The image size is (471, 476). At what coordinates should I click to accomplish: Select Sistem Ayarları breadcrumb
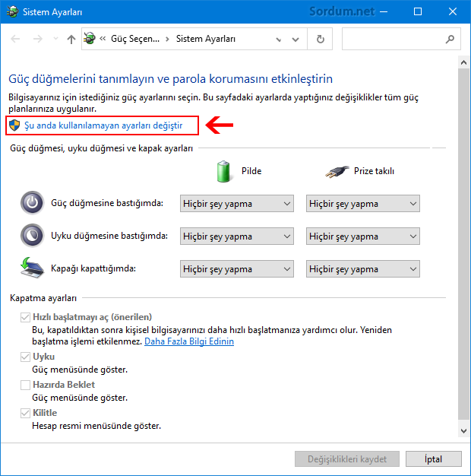[x=206, y=39]
